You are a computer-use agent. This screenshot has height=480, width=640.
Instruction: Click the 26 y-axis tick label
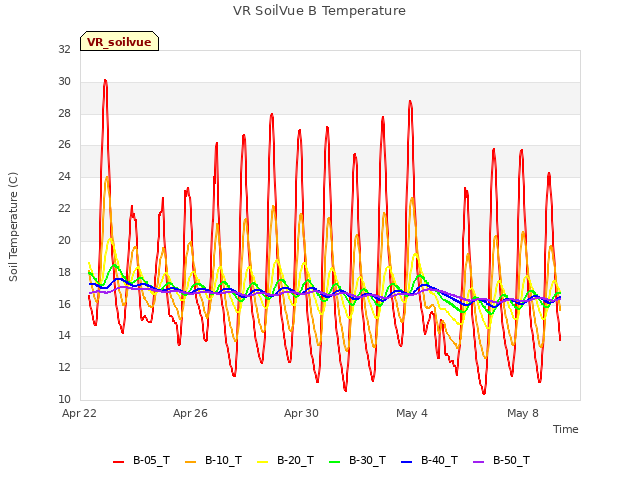tap(64, 144)
